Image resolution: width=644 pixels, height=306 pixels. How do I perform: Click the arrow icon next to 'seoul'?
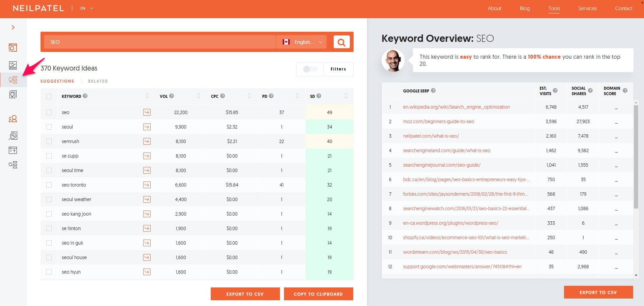tap(147, 127)
